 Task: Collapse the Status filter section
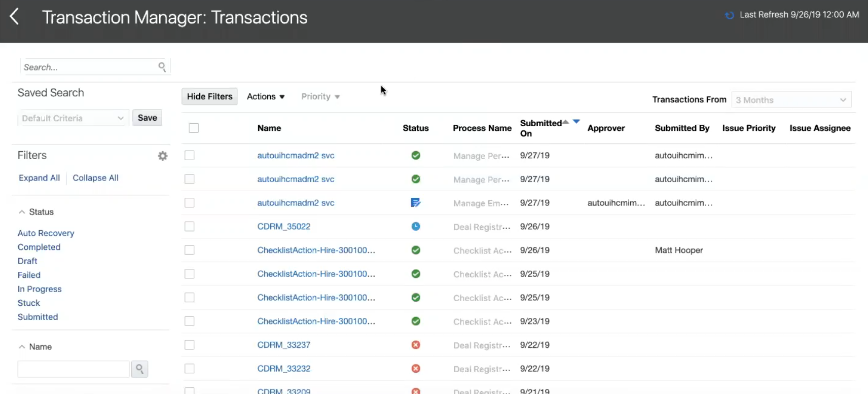pyautogui.click(x=22, y=212)
